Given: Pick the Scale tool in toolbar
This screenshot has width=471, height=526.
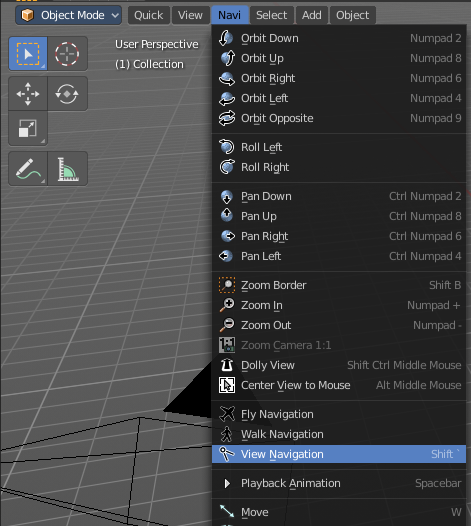Looking at the screenshot, I should [28, 128].
